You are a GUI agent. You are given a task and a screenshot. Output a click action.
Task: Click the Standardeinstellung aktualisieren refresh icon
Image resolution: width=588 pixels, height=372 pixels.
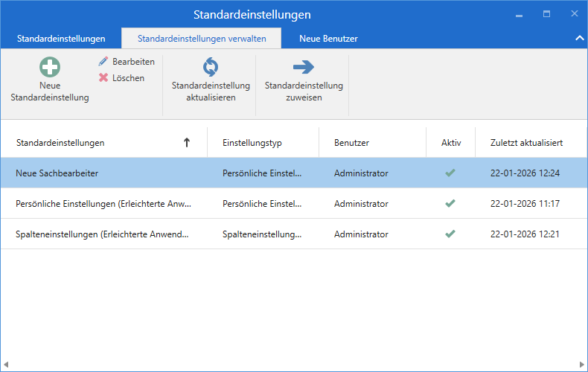211,67
